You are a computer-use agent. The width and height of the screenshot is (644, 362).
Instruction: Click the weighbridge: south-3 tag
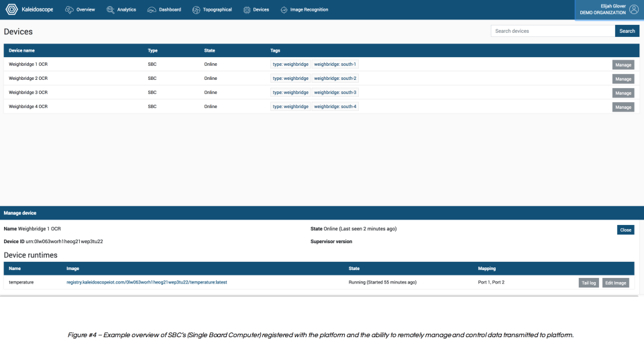(x=335, y=92)
